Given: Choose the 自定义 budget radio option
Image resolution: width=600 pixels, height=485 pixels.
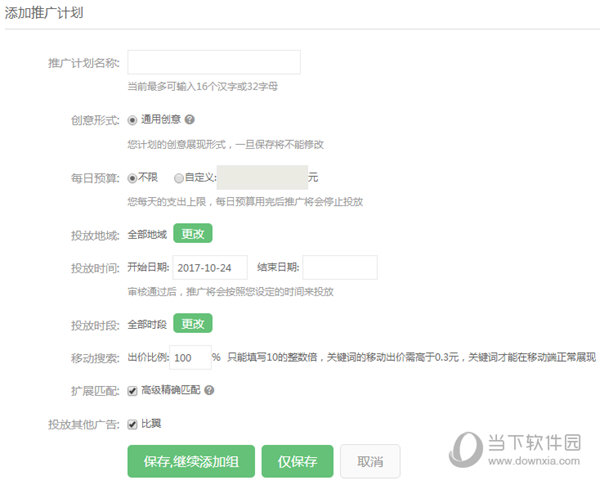Looking at the screenshot, I should click(179, 178).
